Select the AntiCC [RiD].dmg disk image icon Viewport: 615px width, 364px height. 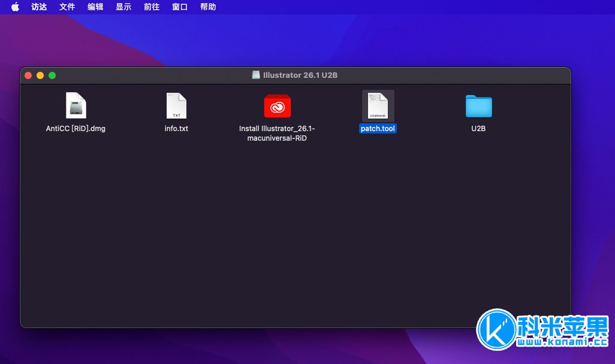point(76,105)
